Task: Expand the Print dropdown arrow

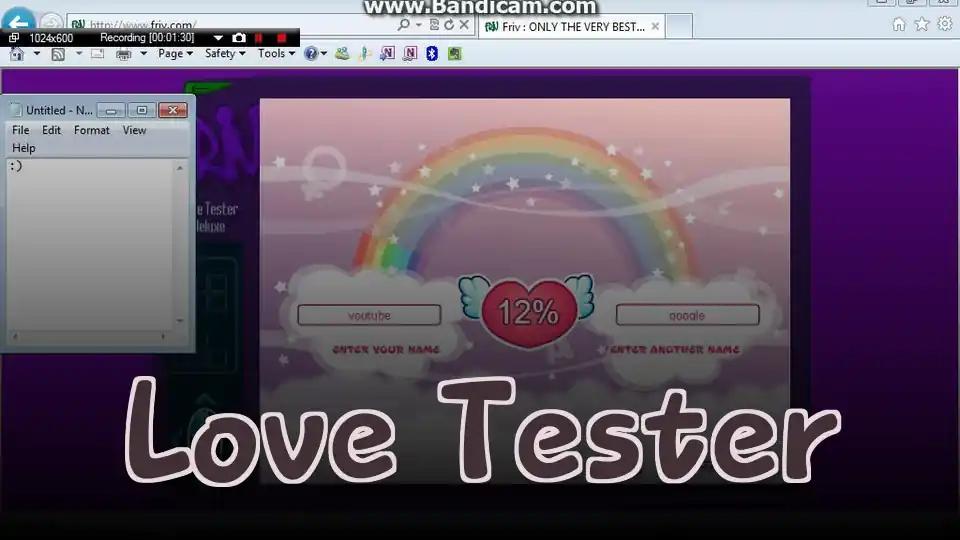Action: [x=143, y=54]
